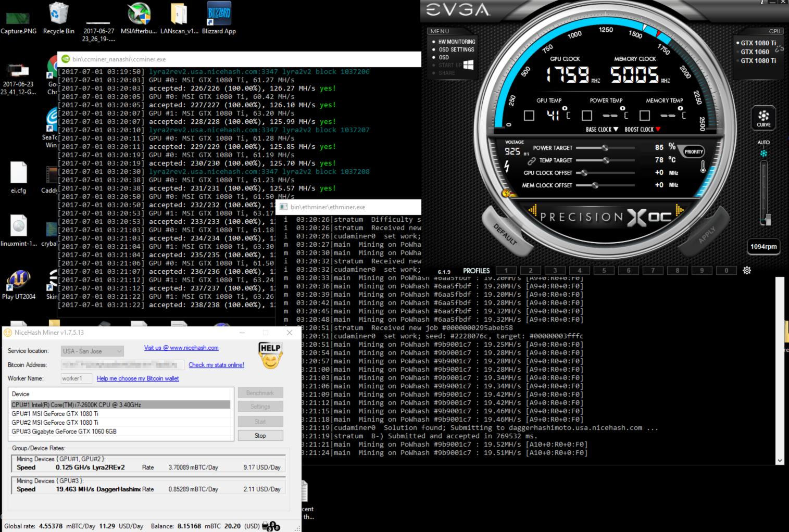Open the LANscan_v1 folder icon

[x=179, y=18]
